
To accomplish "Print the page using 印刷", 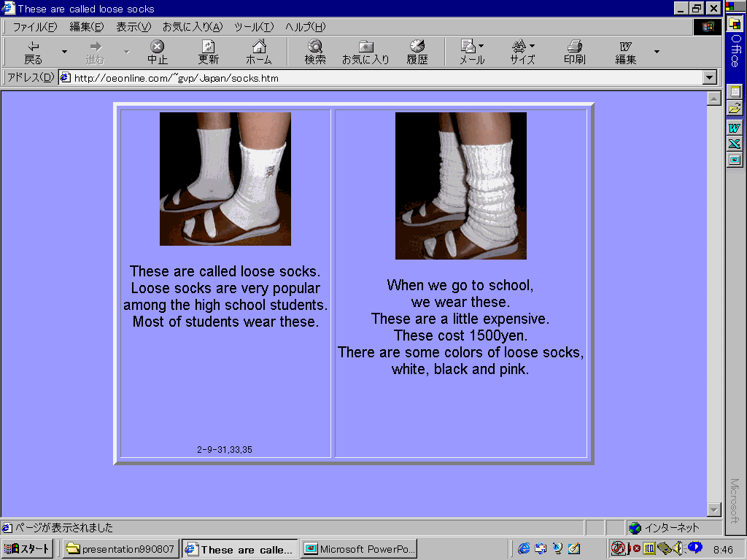I will 575,52.
